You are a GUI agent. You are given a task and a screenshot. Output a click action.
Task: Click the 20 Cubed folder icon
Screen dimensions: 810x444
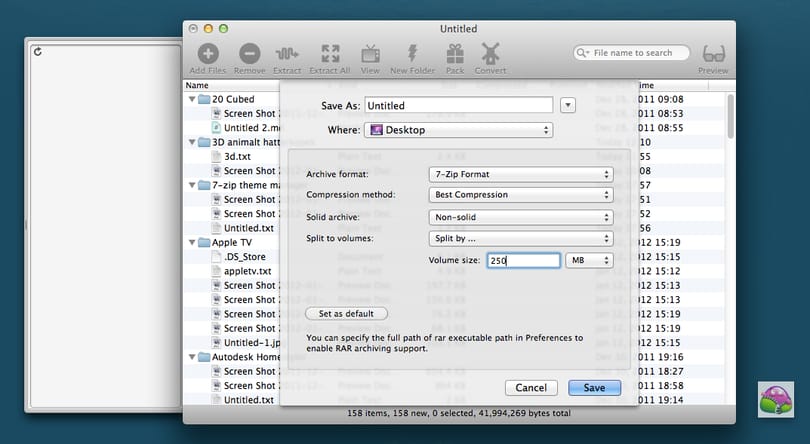point(204,99)
